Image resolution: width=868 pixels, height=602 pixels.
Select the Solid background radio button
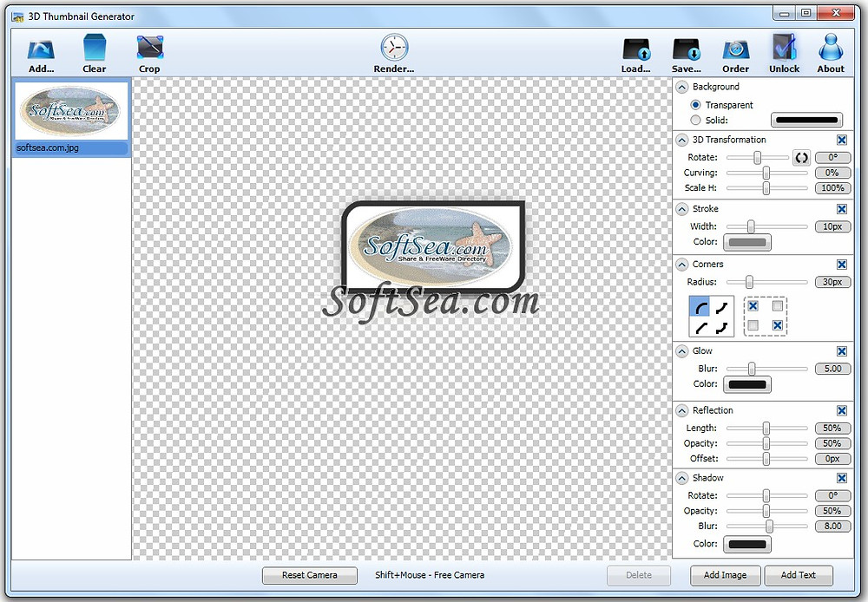(695, 120)
